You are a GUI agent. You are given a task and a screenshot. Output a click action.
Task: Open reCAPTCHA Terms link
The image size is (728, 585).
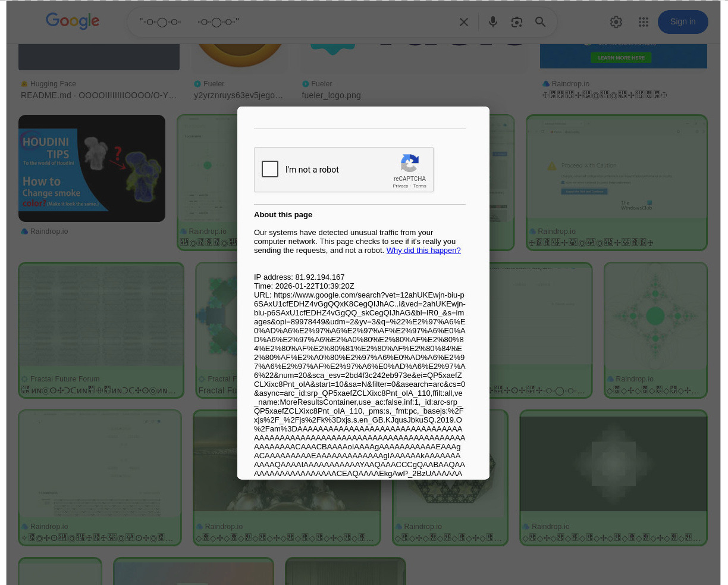click(420, 186)
